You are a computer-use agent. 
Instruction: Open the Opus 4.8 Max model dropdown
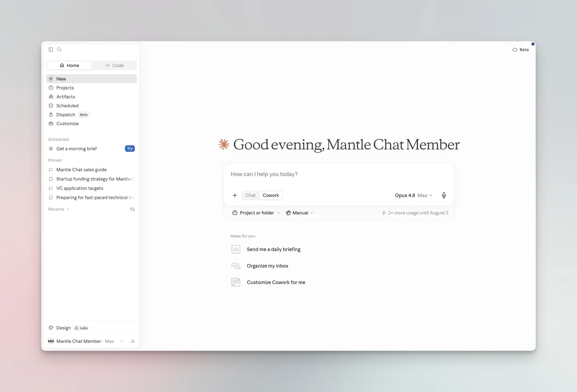click(414, 195)
